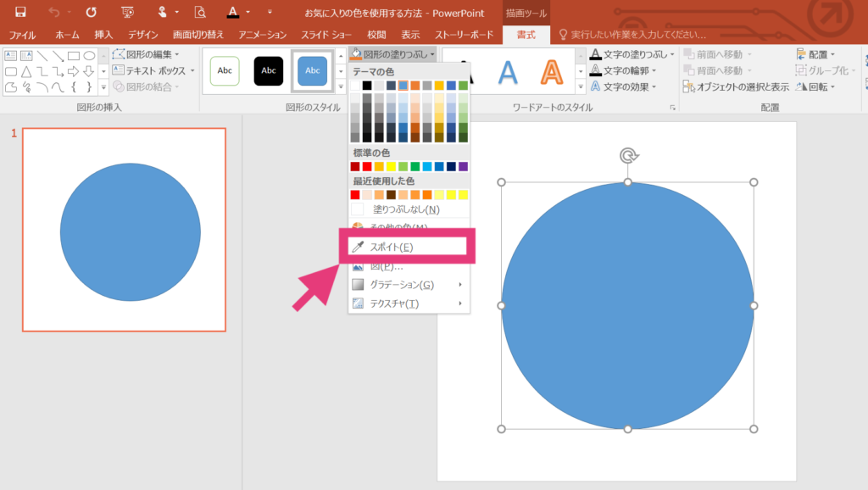Open 文字の輪郭 dropdown
The width and height of the screenshot is (868, 490).
point(623,70)
